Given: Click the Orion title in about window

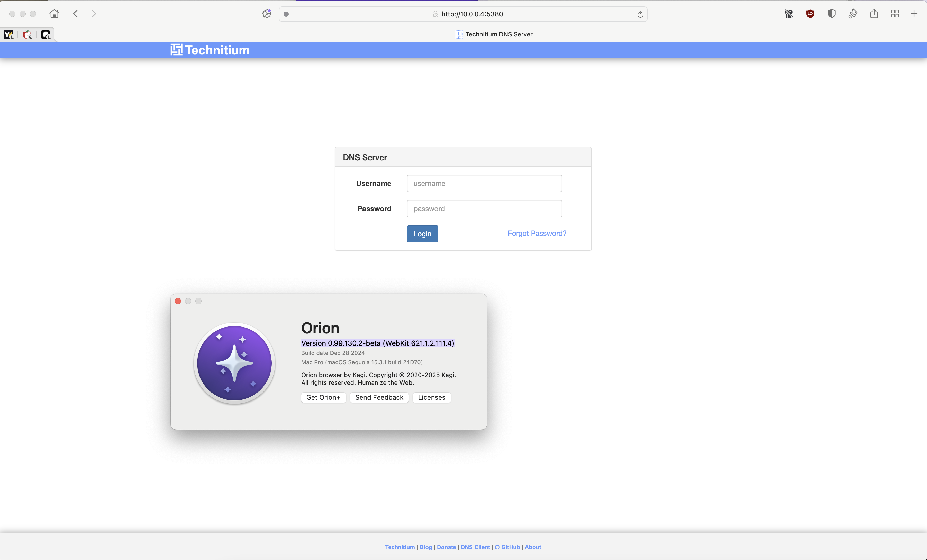Looking at the screenshot, I should (x=320, y=328).
